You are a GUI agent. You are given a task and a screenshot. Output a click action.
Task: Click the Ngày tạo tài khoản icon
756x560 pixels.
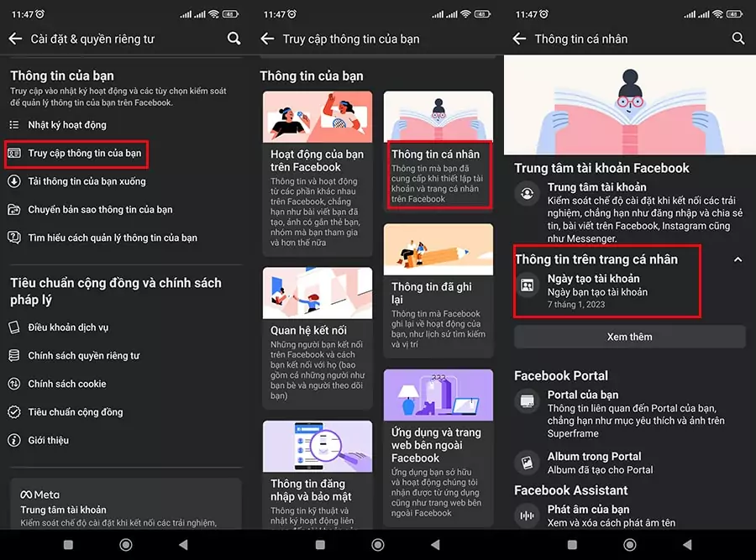point(527,285)
